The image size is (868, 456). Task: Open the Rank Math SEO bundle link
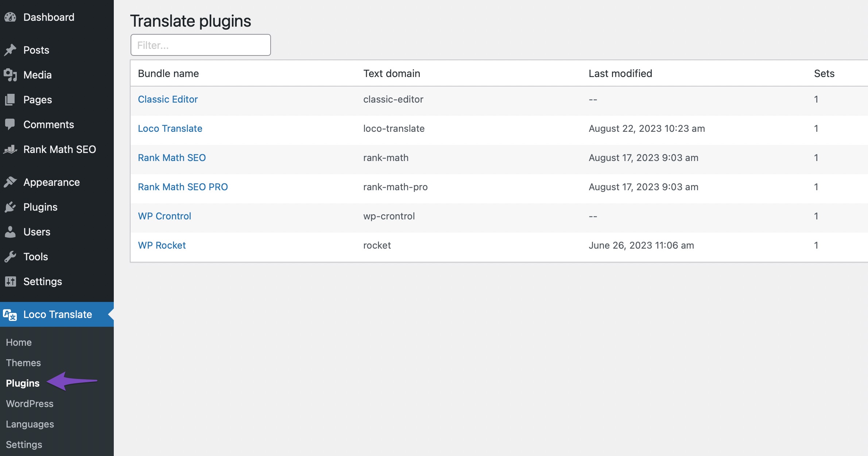172,158
